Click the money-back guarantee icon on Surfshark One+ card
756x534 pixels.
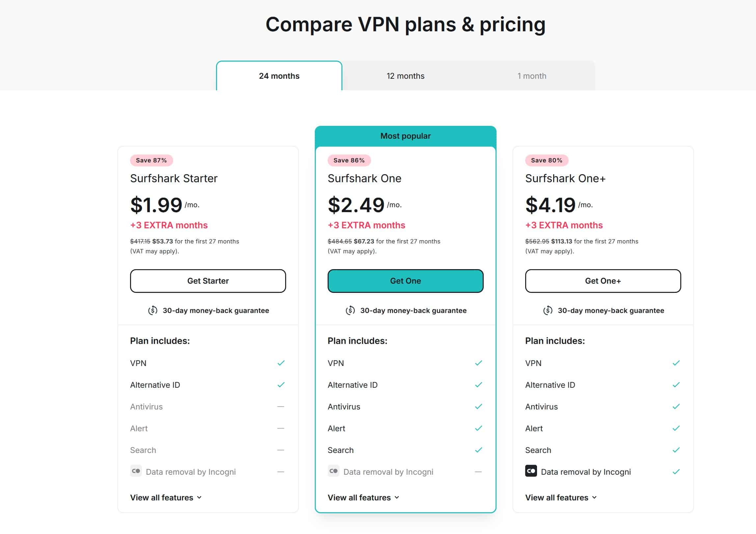(x=548, y=310)
